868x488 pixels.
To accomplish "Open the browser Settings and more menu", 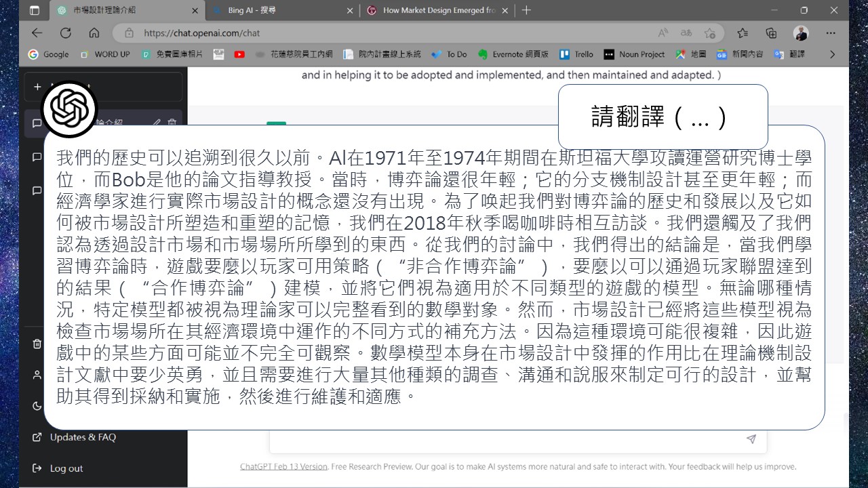I will coord(831,33).
